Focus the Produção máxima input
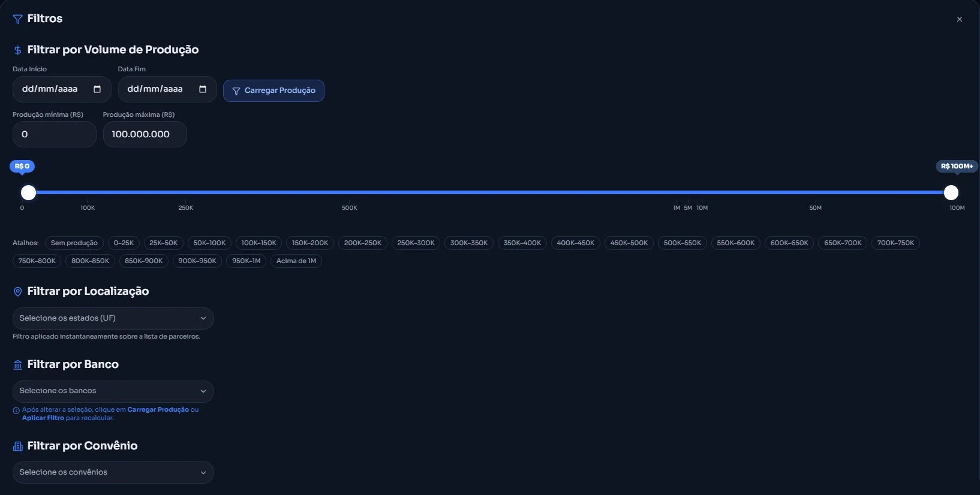980x495 pixels. click(x=145, y=134)
